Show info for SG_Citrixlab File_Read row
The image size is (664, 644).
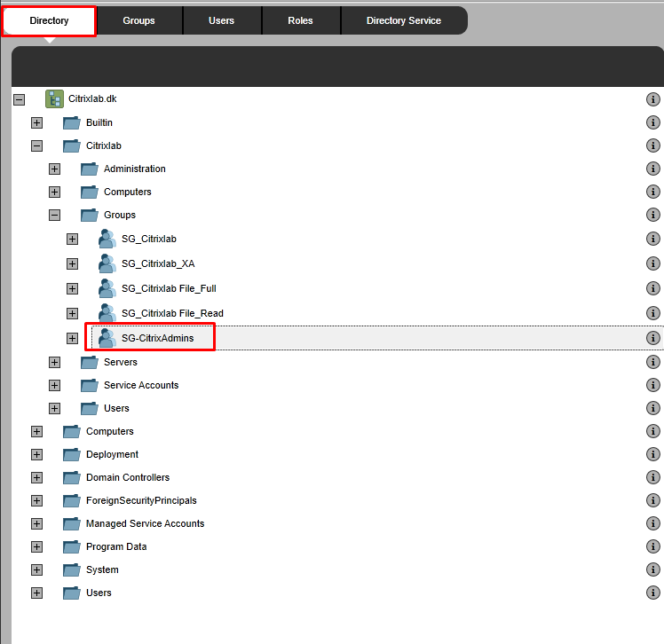tap(653, 313)
